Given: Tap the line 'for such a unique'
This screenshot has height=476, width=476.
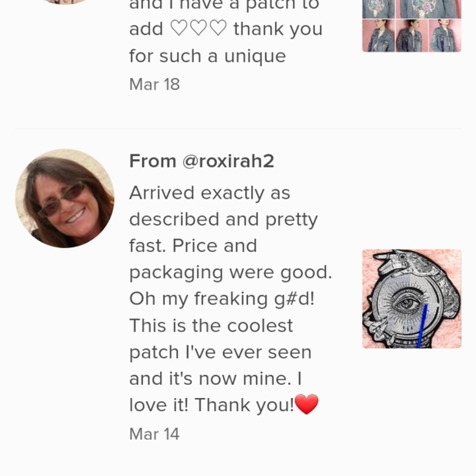Looking at the screenshot, I should pos(208,57).
